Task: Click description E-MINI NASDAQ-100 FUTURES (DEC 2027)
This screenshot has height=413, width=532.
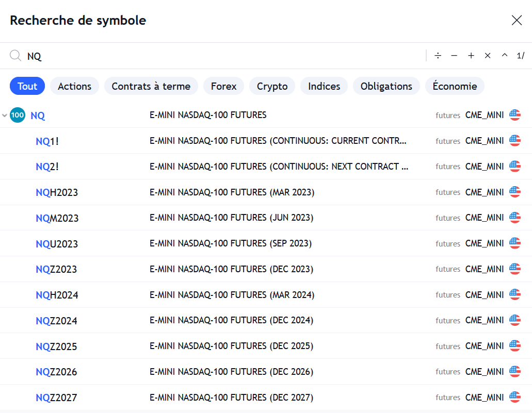Action: (231, 398)
